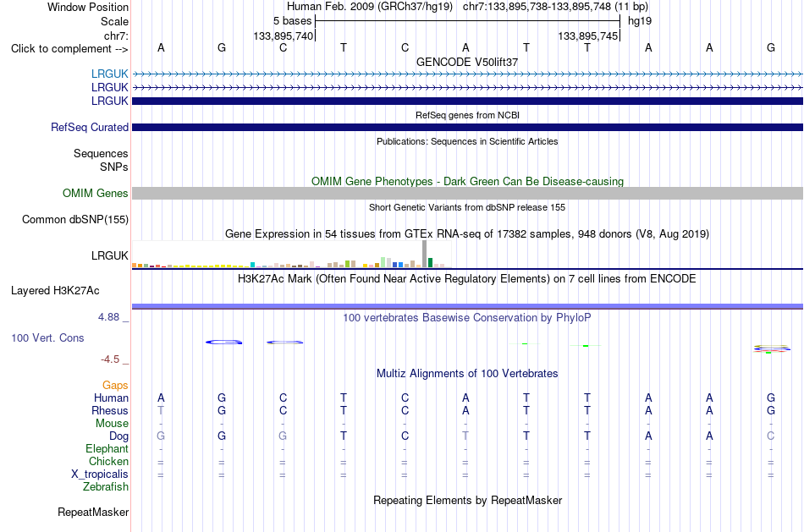Image resolution: width=804 pixels, height=532 pixels.
Task: Click the orange 'Gaps' row label
Action: click(x=115, y=386)
